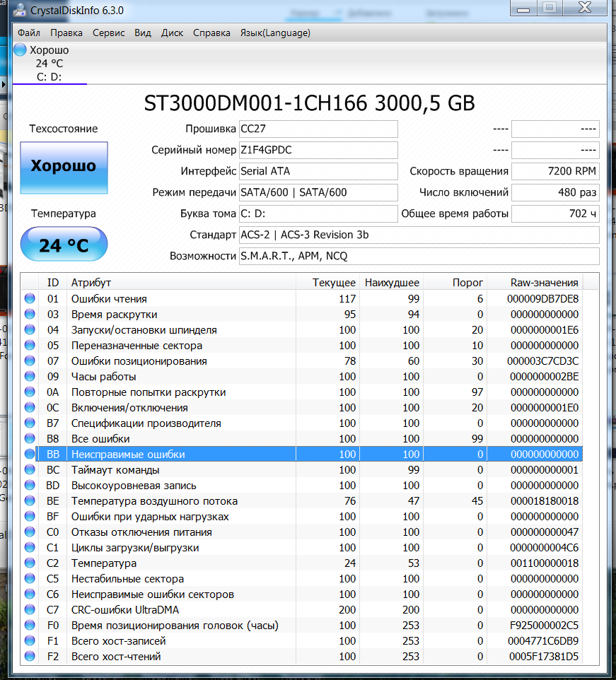This screenshot has width=616, height=680.
Task: Open the Сервис menu
Action: point(108,33)
